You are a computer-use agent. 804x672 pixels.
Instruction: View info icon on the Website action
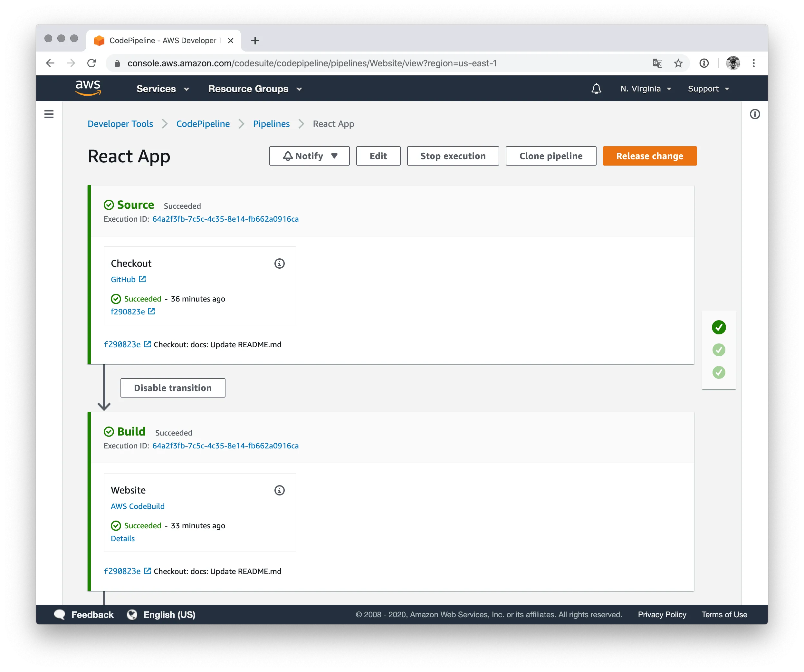point(279,490)
